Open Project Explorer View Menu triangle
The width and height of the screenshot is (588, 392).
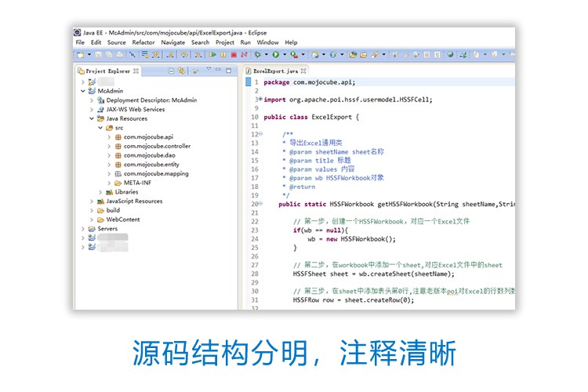[x=209, y=69]
